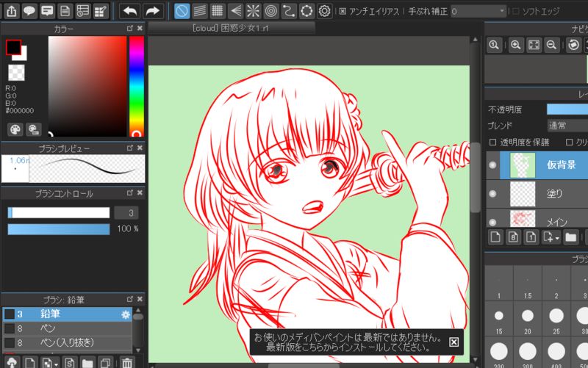Zoom in using navigator magnifier
Viewport: 588px width, 368px height.
516,46
